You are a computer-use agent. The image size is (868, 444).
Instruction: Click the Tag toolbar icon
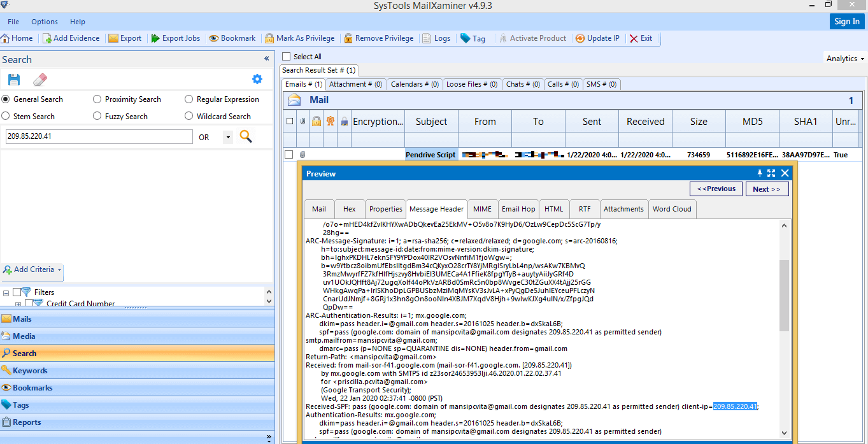[x=466, y=38]
